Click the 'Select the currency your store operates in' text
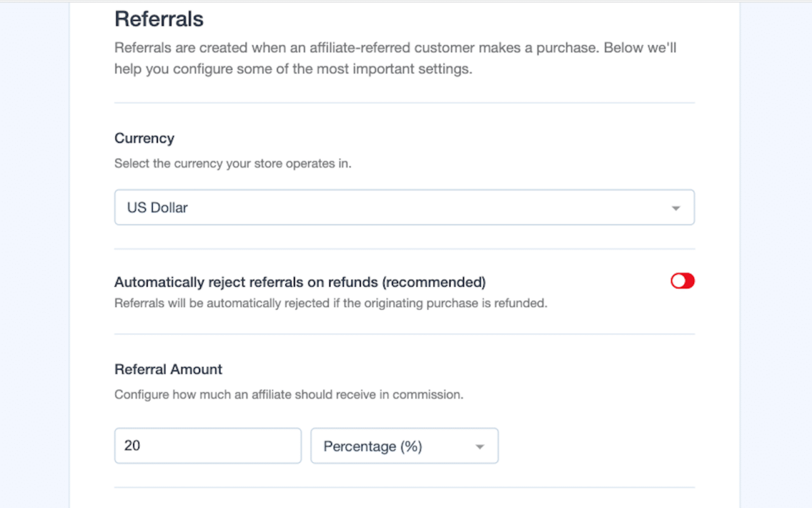The width and height of the screenshot is (812, 508). pyautogui.click(x=232, y=164)
